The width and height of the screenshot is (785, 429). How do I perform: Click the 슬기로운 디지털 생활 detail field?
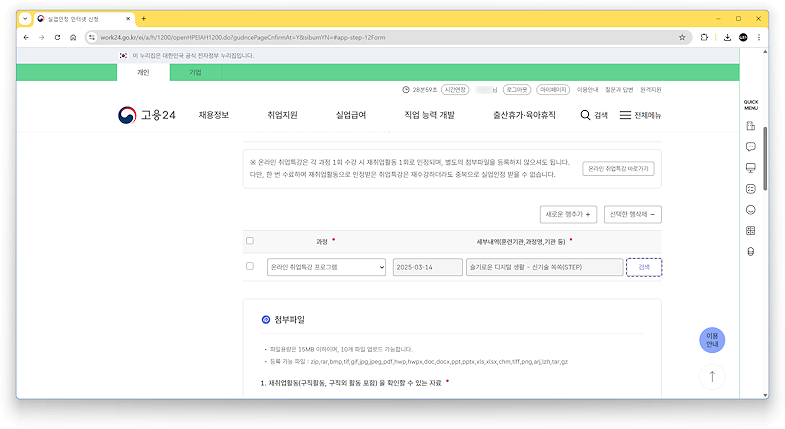(x=544, y=267)
